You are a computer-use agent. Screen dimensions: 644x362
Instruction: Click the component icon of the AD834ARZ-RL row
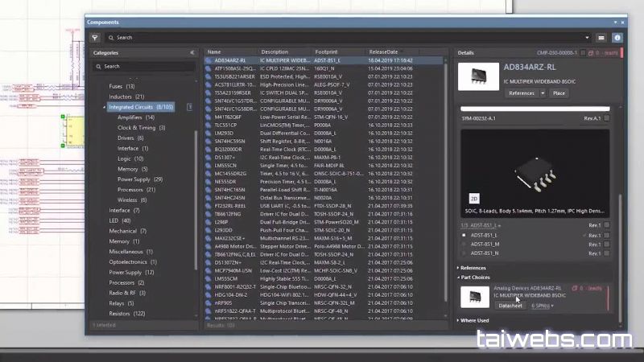208,60
